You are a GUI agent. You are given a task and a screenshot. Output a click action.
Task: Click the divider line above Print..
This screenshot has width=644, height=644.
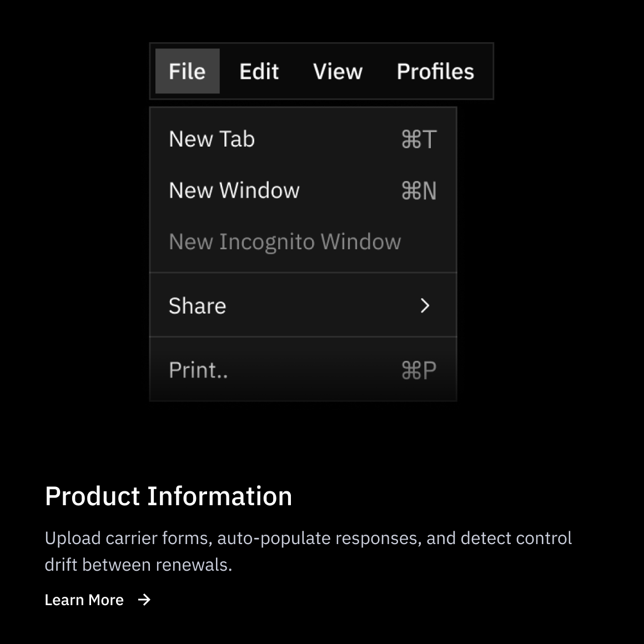click(x=303, y=337)
